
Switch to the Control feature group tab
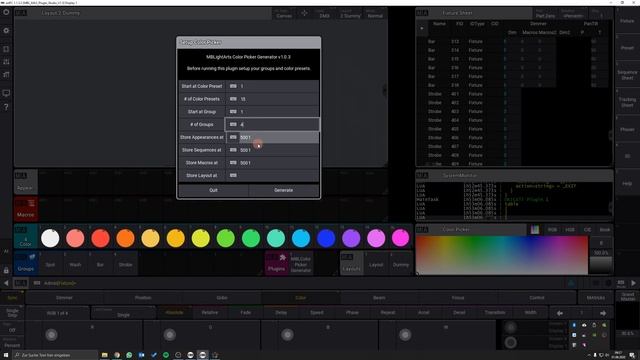537,298
